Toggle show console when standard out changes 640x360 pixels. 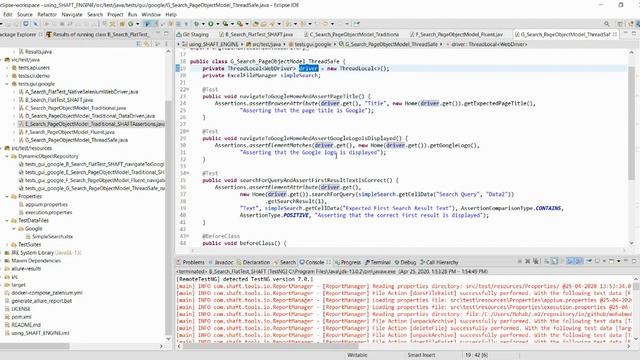pyautogui.click(x=570, y=261)
